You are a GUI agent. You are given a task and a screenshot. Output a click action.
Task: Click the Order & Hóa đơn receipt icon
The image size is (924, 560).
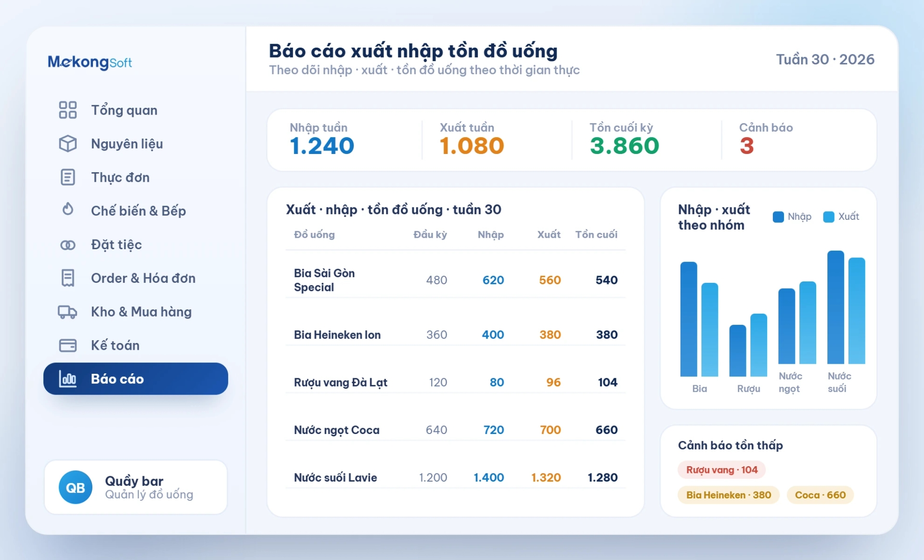(x=68, y=278)
